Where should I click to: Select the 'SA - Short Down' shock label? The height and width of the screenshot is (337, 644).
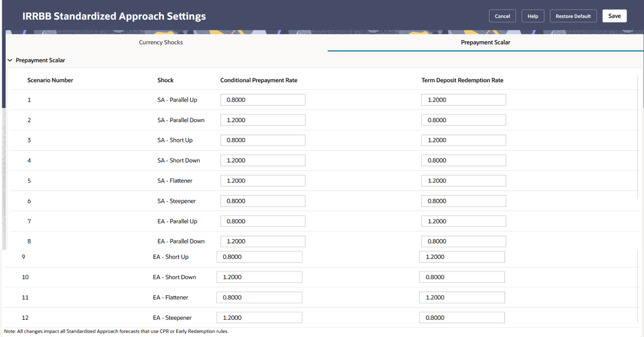tap(179, 161)
